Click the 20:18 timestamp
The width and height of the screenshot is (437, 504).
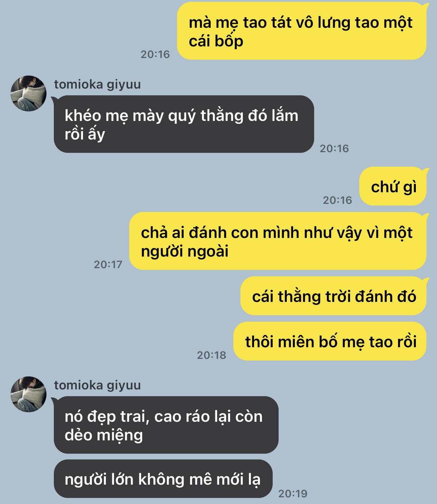pyautogui.click(x=211, y=355)
